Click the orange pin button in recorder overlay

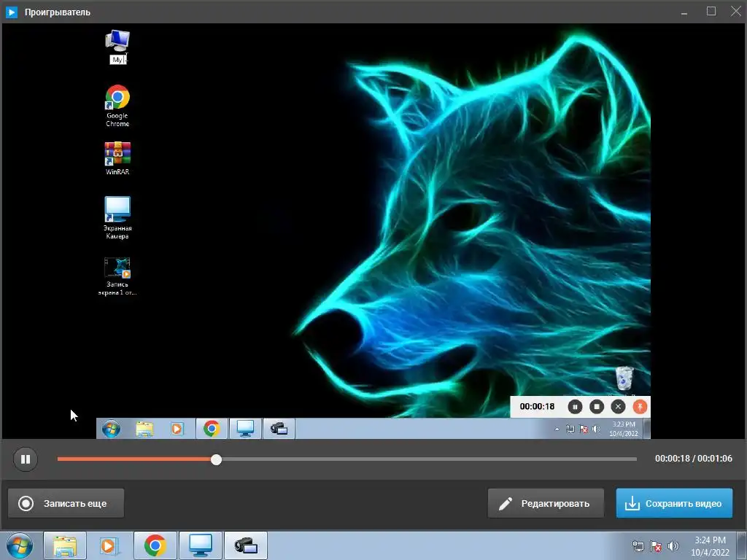pos(640,407)
